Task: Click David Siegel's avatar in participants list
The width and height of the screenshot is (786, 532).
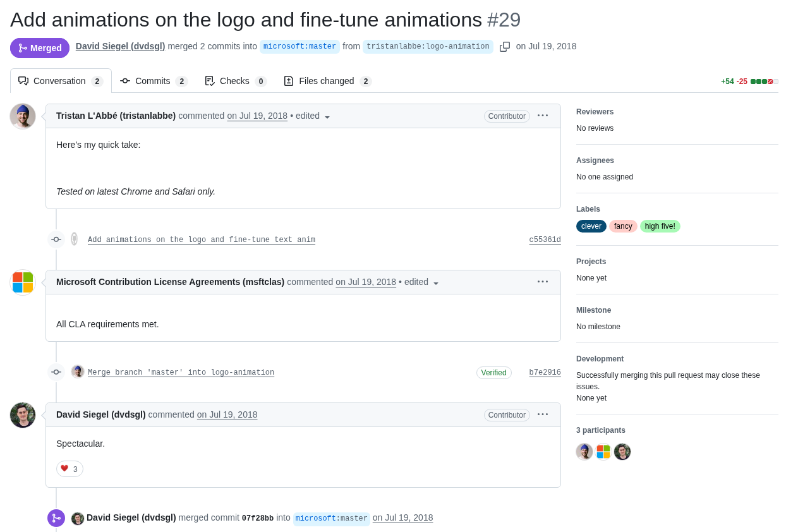Action: coord(622,452)
